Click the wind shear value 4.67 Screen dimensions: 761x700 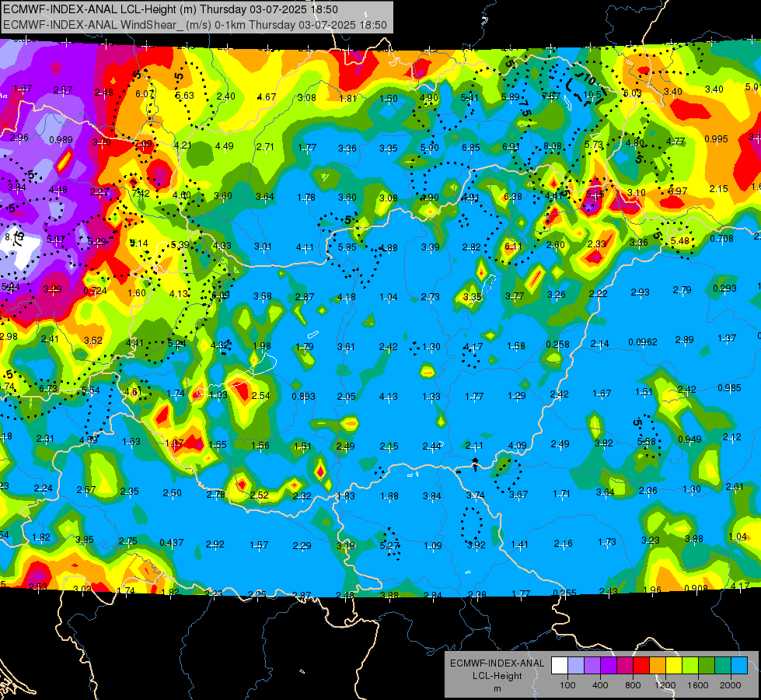point(267,97)
